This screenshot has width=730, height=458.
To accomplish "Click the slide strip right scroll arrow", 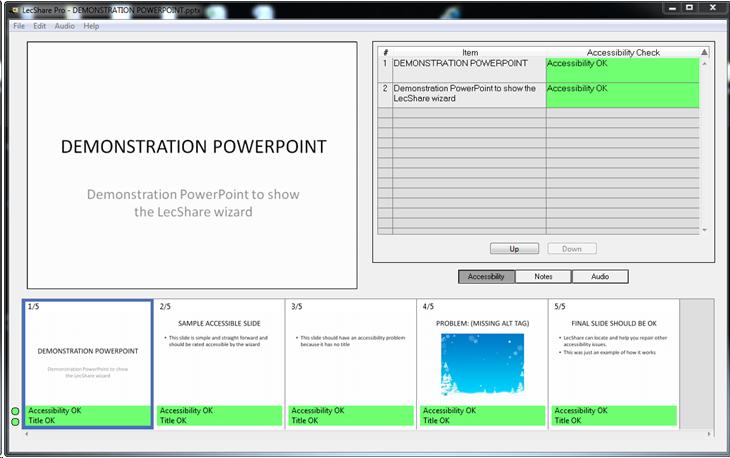I will (709, 434).
